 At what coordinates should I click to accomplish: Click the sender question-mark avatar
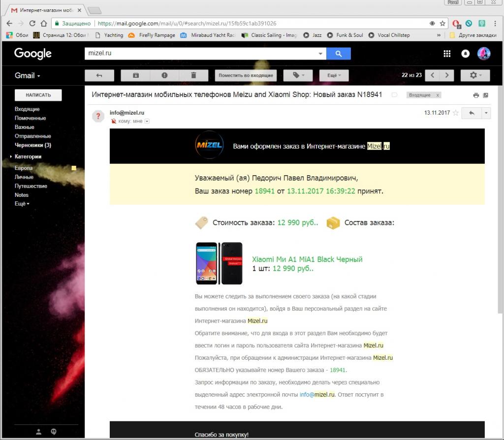(x=98, y=116)
